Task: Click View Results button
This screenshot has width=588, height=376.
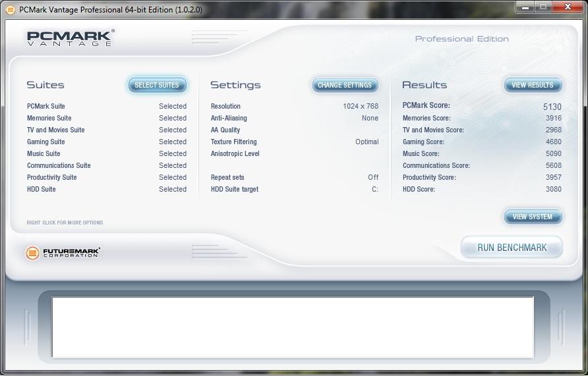Action: [x=533, y=85]
